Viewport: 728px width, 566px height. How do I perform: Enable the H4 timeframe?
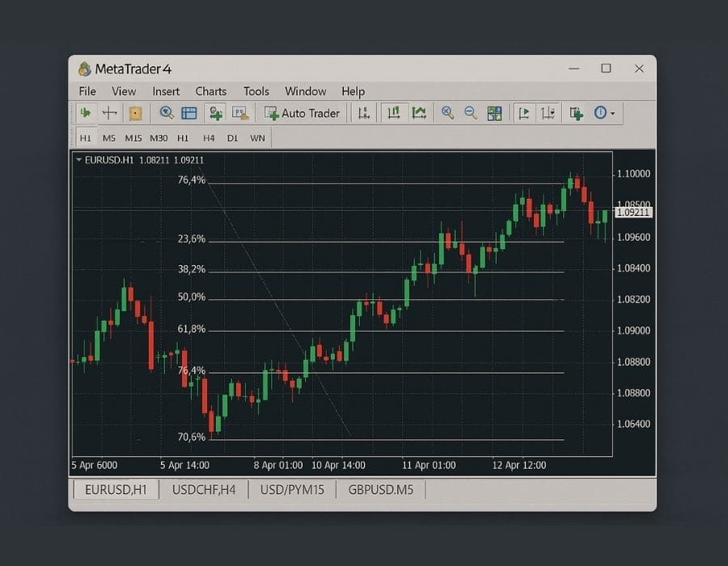[x=208, y=137]
